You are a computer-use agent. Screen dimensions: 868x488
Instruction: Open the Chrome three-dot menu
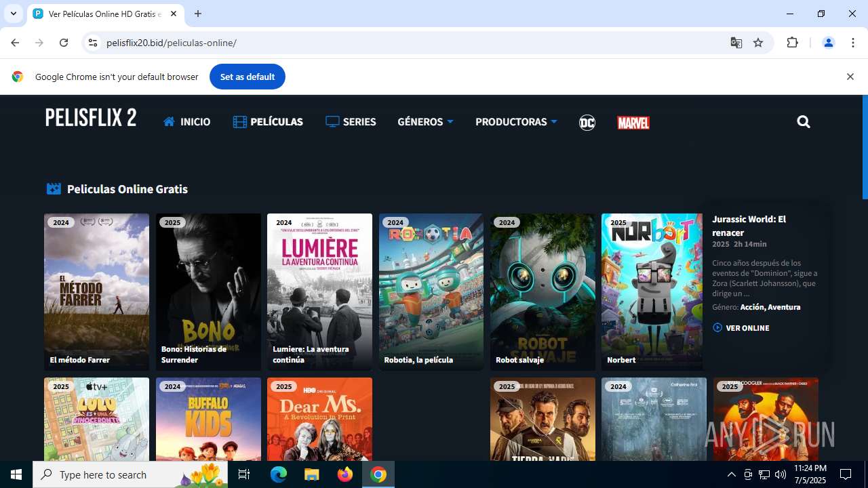[x=853, y=43]
